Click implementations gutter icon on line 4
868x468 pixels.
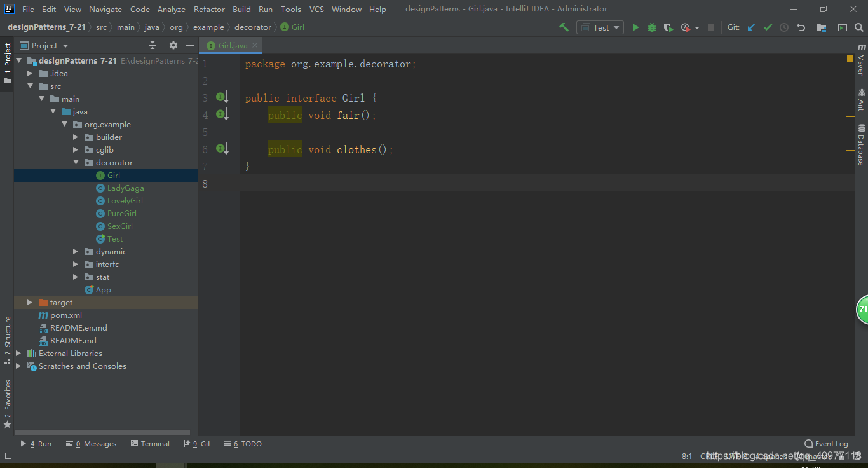[222, 114]
